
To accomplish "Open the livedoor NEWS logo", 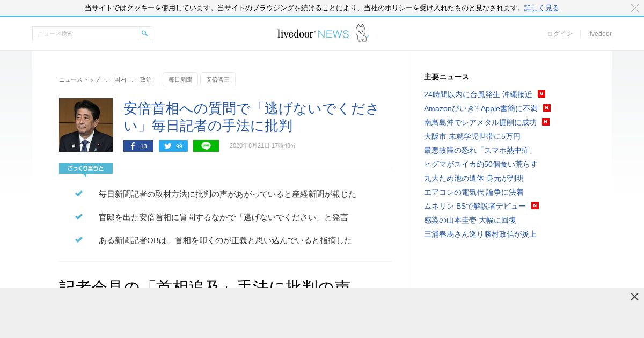I will (x=313, y=34).
